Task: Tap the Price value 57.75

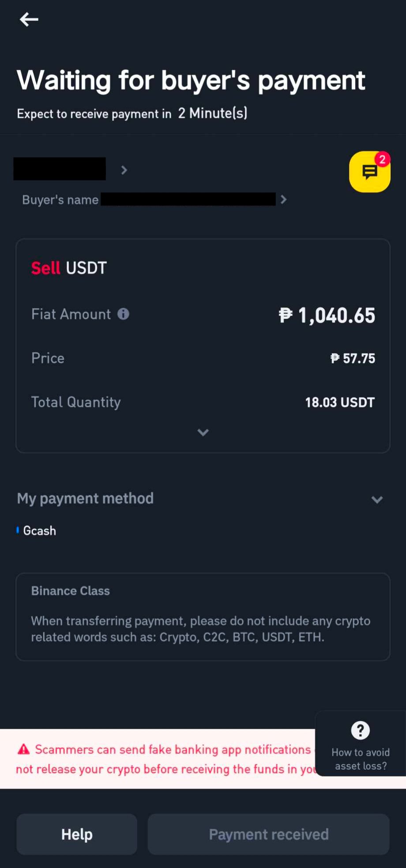Action: (x=353, y=358)
